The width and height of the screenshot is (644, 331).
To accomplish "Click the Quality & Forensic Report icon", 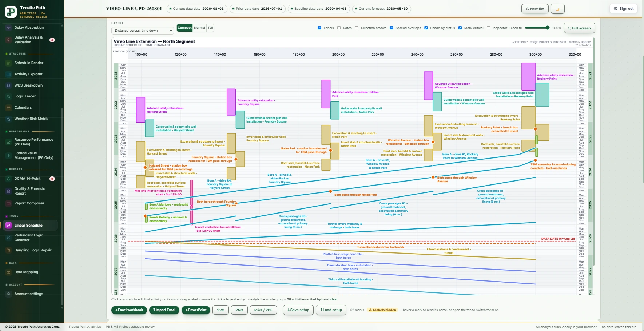I will click(8, 191).
